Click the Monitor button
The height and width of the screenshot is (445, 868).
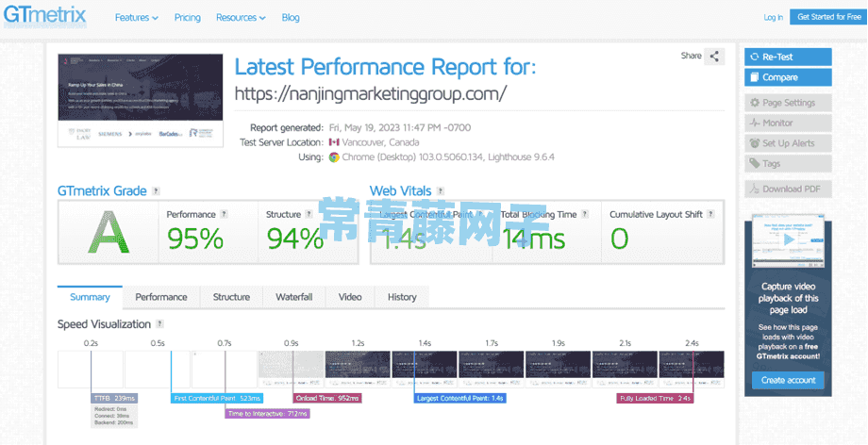tap(788, 123)
